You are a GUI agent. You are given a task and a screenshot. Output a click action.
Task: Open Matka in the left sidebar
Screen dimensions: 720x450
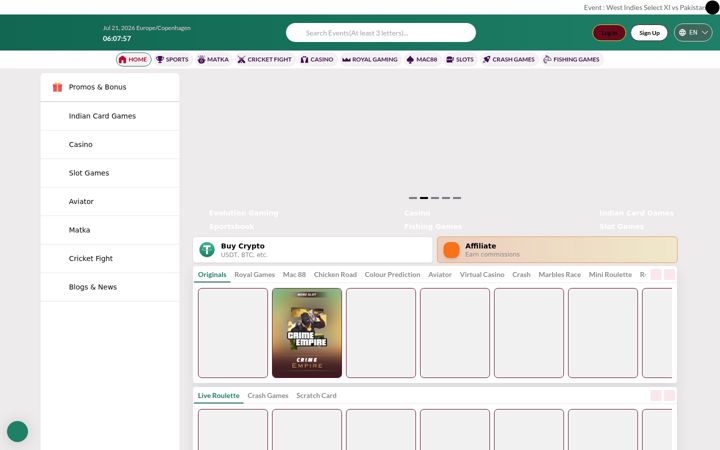coord(110,230)
